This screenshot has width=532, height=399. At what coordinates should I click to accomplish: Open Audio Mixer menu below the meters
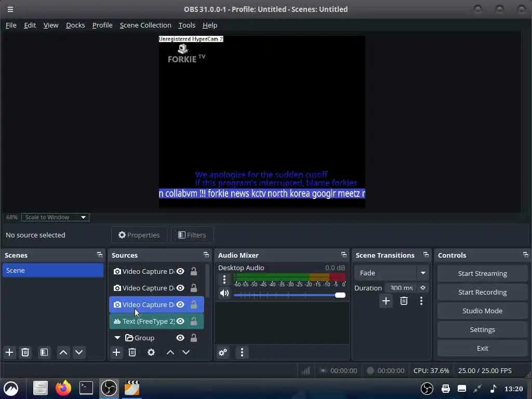[x=242, y=353]
